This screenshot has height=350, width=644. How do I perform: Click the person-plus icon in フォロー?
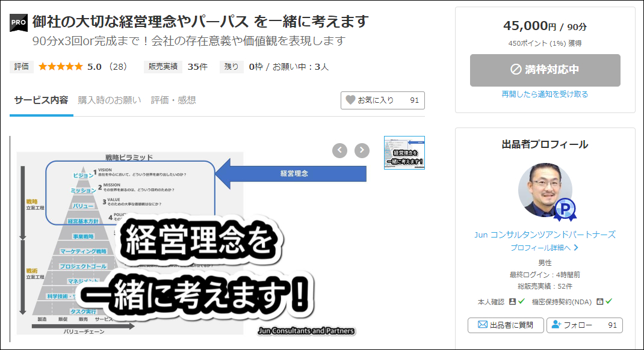[556, 325]
